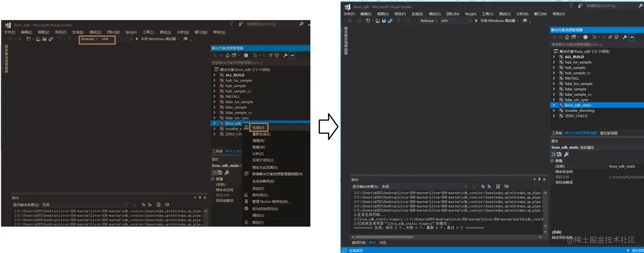644x253 pixels.
Task: Click the Home icon in Solution Explorer toolbar
Action: click(567, 37)
